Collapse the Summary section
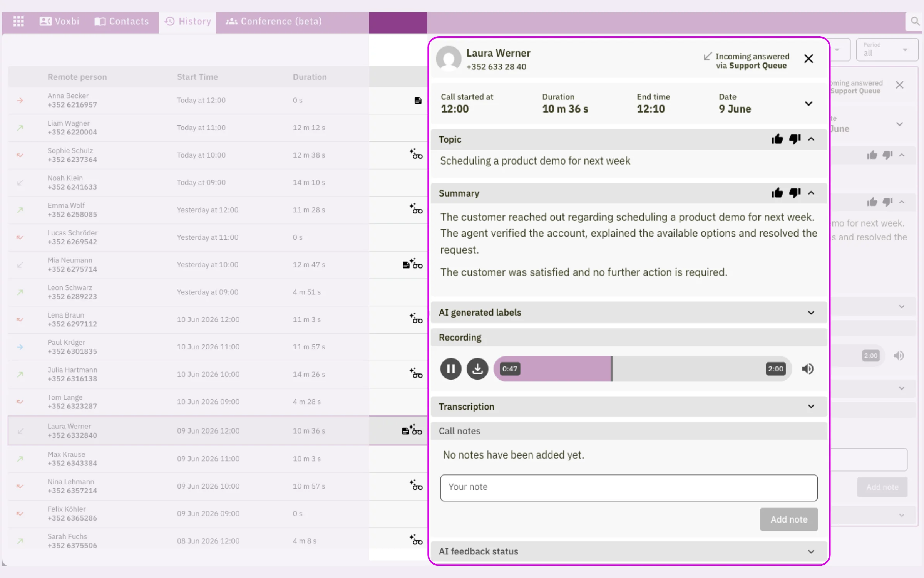Image resolution: width=924 pixels, height=578 pixels. [811, 193]
